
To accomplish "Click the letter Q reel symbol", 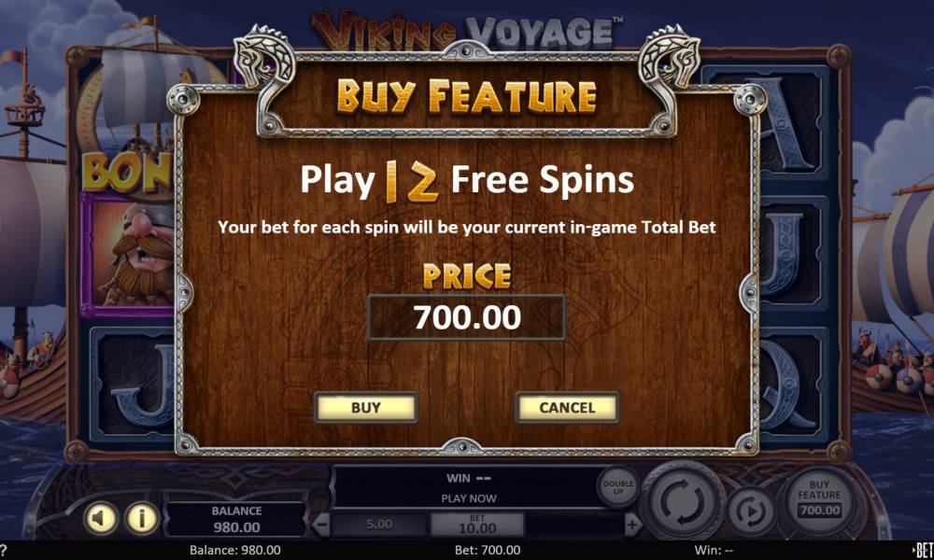I will [790, 385].
